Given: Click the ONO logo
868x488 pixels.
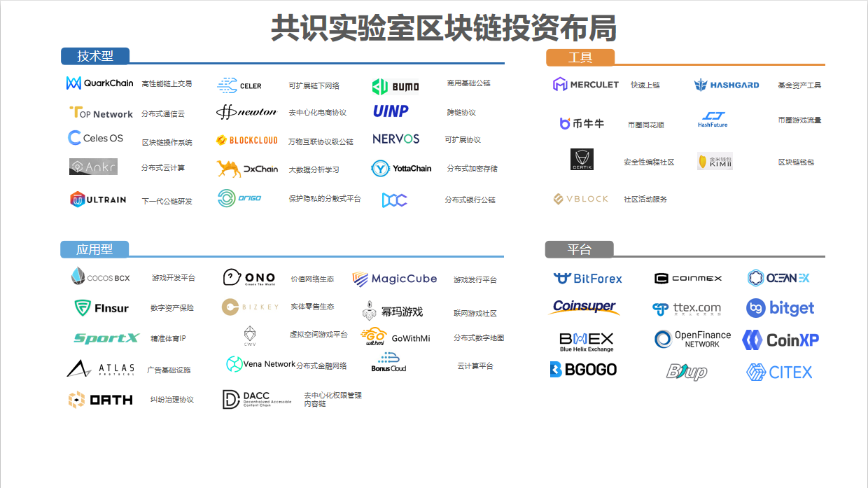Looking at the screenshot, I should (x=249, y=278).
